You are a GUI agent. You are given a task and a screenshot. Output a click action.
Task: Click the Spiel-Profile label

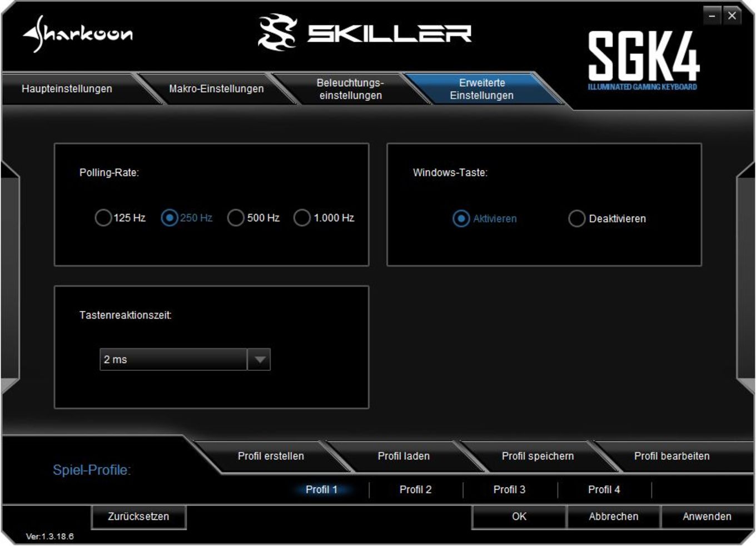pyautogui.click(x=92, y=470)
